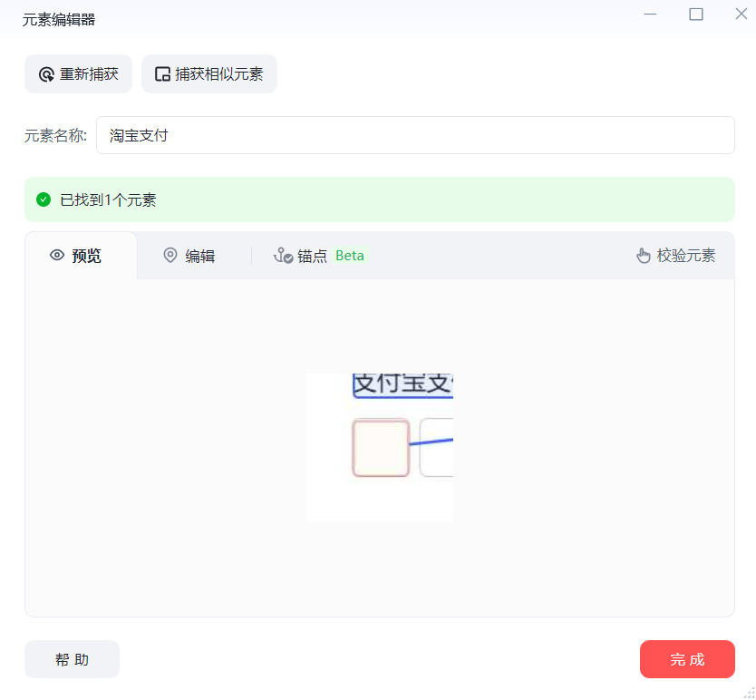Click the window resize grip corner

coord(750,694)
